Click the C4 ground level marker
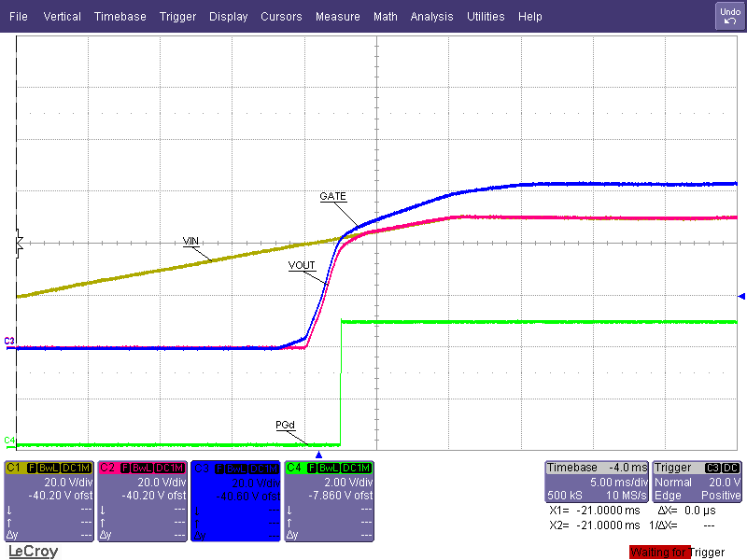This screenshot has height=560, width=747. point(9,441)
